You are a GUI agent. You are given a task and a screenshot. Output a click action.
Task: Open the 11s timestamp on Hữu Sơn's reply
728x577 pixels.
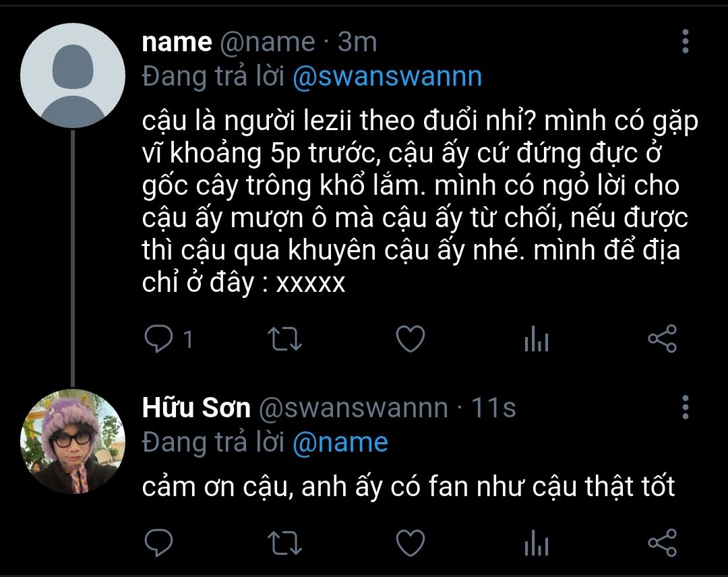click(493, 407)
